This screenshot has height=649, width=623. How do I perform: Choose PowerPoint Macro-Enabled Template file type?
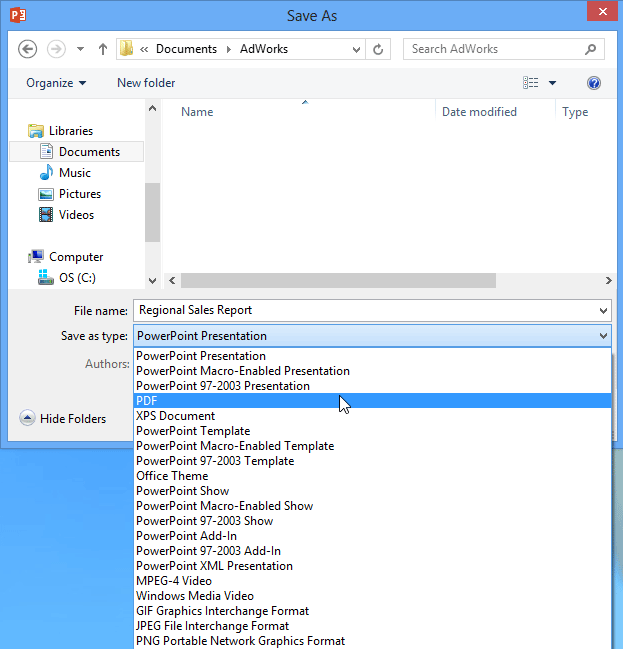373,446
